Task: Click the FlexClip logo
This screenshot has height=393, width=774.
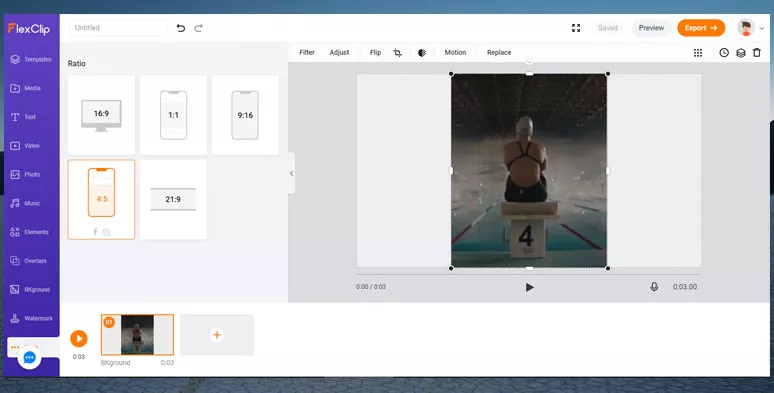Action: [29, 29]
